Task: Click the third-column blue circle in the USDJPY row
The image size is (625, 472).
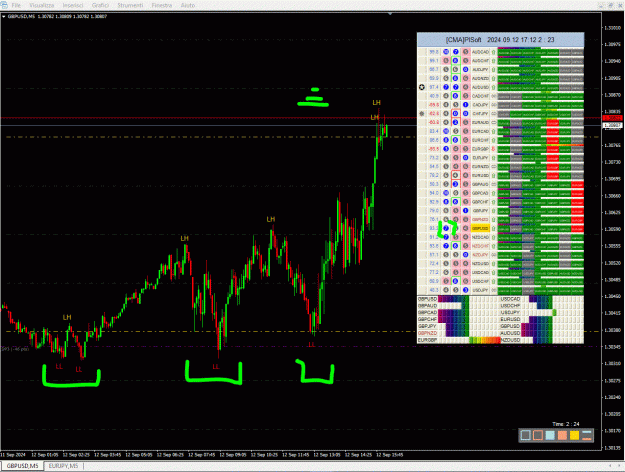Action: click(x=465, y=290)
